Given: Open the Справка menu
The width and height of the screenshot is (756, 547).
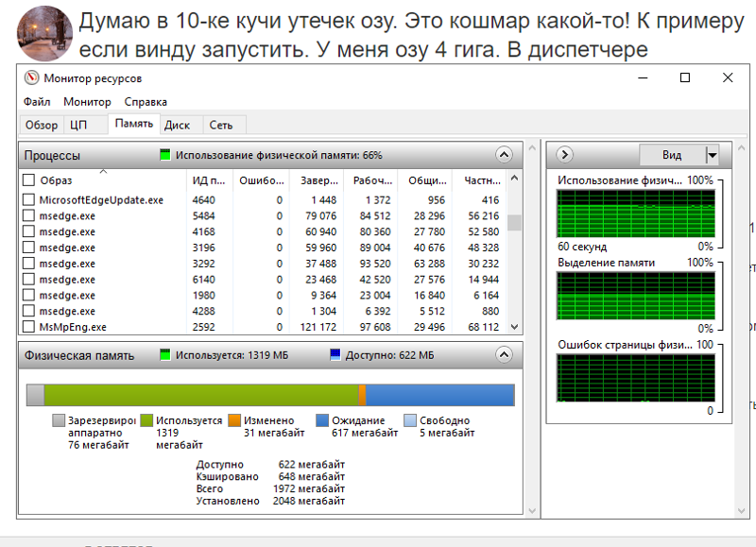Looking at the screenshot, I should coord(146,102).
